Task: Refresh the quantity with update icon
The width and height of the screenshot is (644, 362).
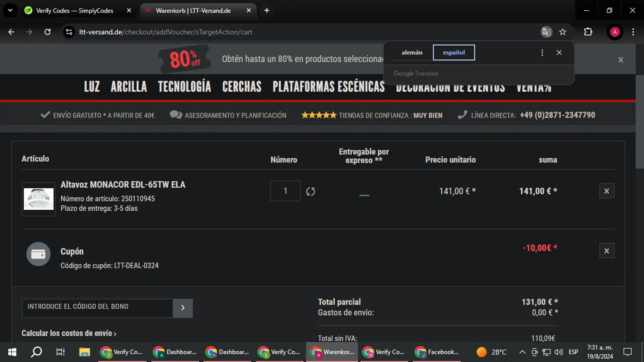Action: pyautogui.click(x=310, y=191)
